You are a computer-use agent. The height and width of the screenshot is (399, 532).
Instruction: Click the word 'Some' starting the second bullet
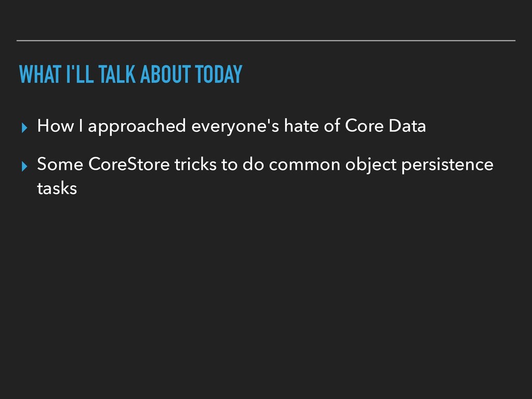click(x=60, y=164)
